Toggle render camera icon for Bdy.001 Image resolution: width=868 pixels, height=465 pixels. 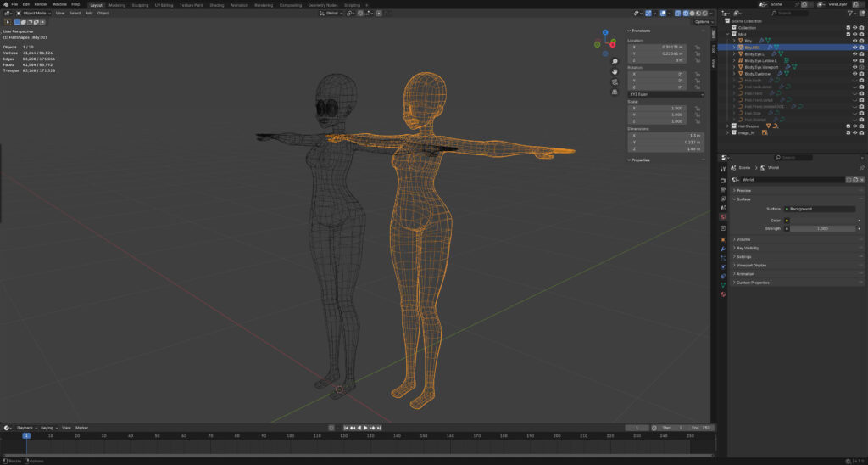click(861, 48)
